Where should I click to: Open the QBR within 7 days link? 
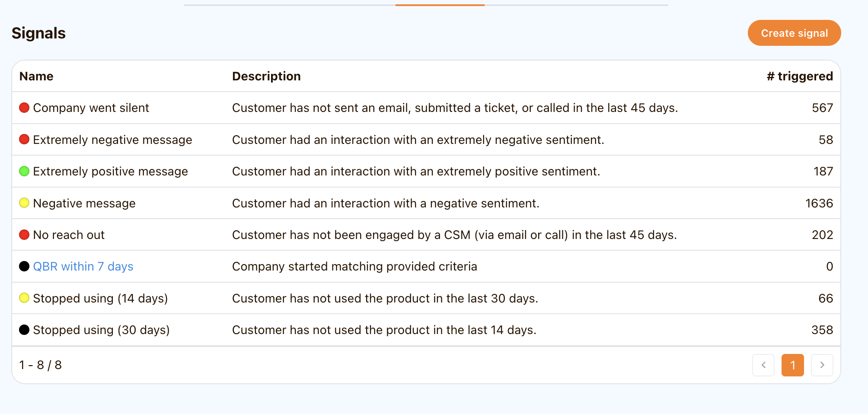point(83,267)
